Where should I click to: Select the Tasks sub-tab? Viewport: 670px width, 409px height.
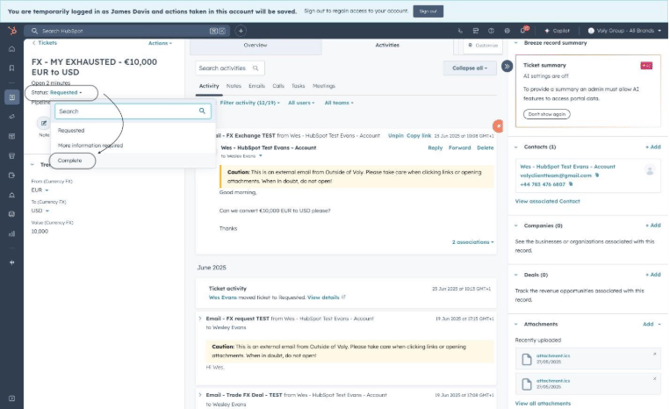(x=298, y=86)
